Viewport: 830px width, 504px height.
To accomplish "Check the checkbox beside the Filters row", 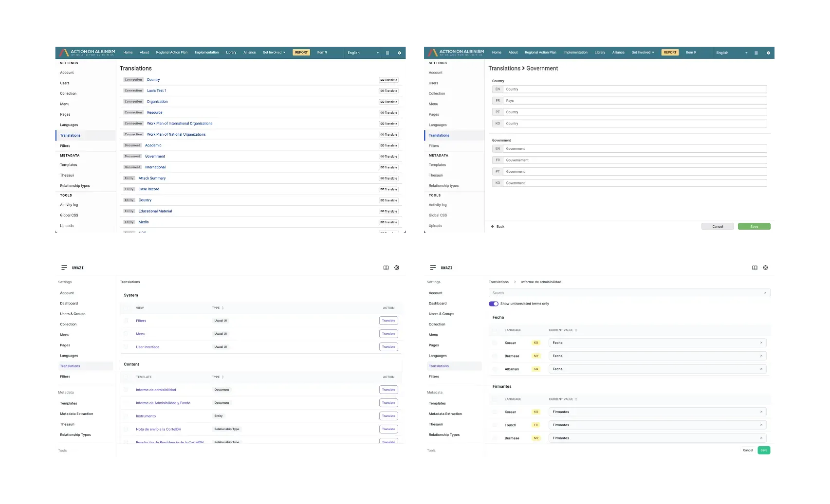I will pyautogui.click(x=126, y=320).
